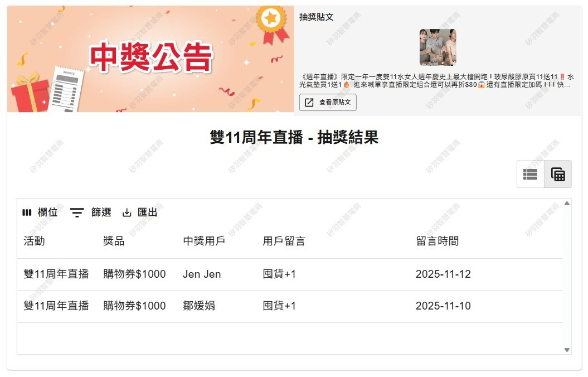Screen dimensions: 588x377
Task: Switch to the table grid view icon
Action: 558,174
